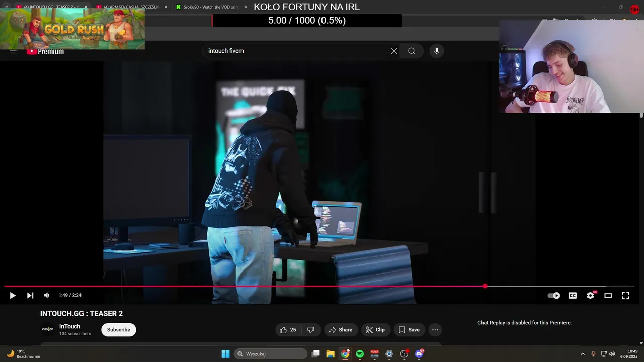
Task: Like the video
Action: 288,330
